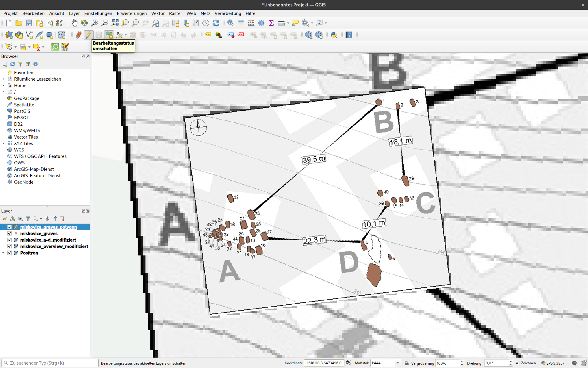Hide the miskovice_a-d_modifiziert layer
This screenshot has height=368, width=588.
[x=9, y=240]
